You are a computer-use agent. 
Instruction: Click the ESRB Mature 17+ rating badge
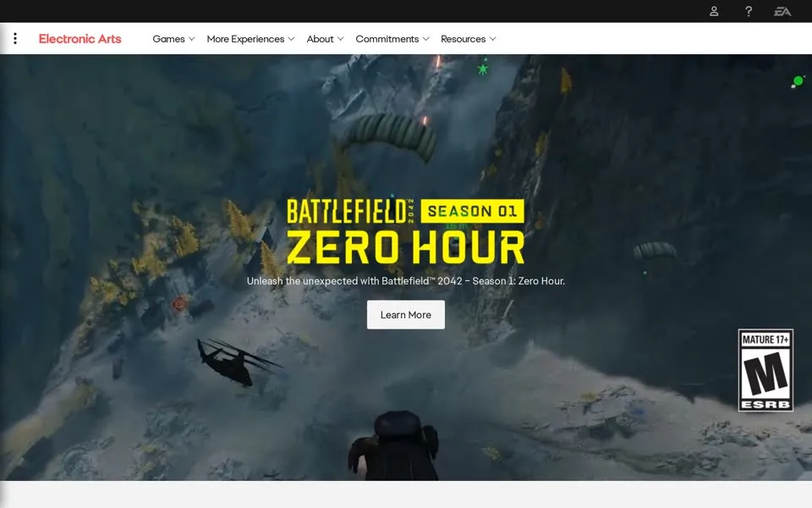[x=765, y=370]
